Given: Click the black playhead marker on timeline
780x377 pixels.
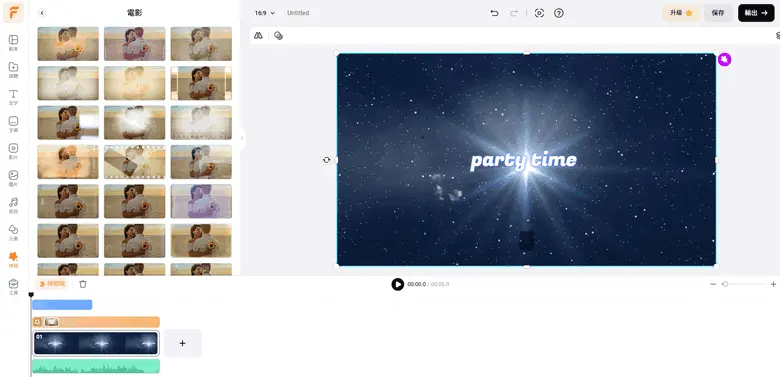Looking at the screenshot, I should pyautogui.click(x=31, y=295).
